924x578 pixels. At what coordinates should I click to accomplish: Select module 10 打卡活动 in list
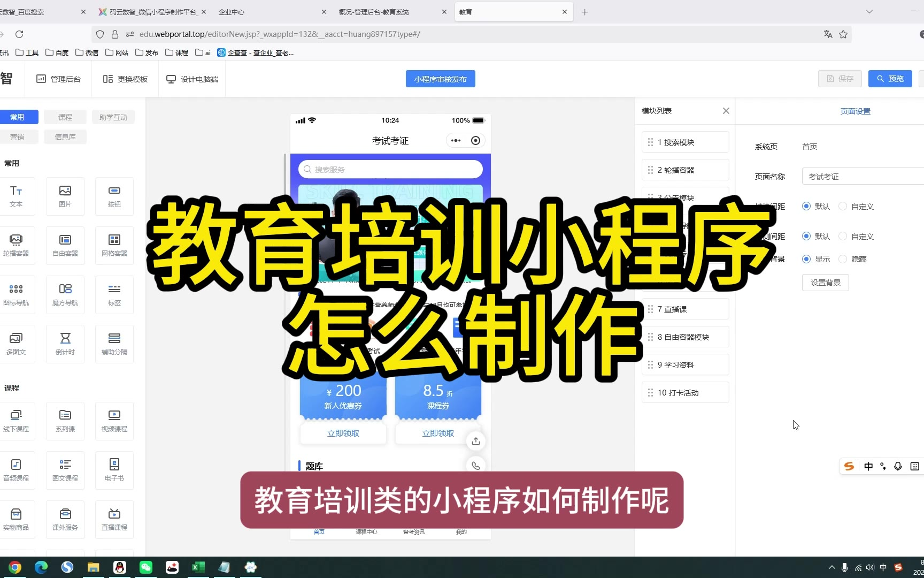(x=686, y=393)
